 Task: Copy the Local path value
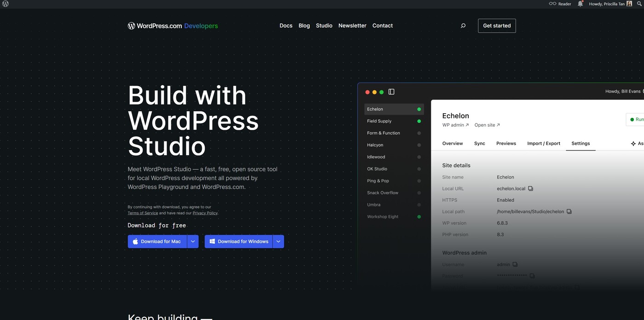tap(569, 211)
